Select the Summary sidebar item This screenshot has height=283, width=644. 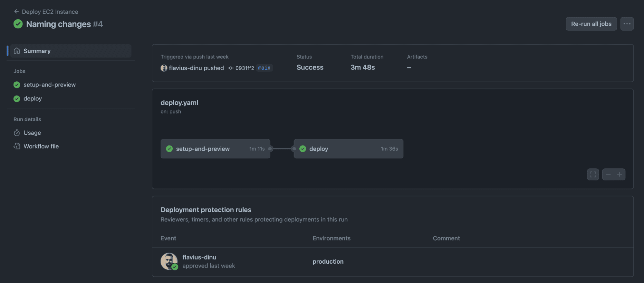(x=71, y=51)
